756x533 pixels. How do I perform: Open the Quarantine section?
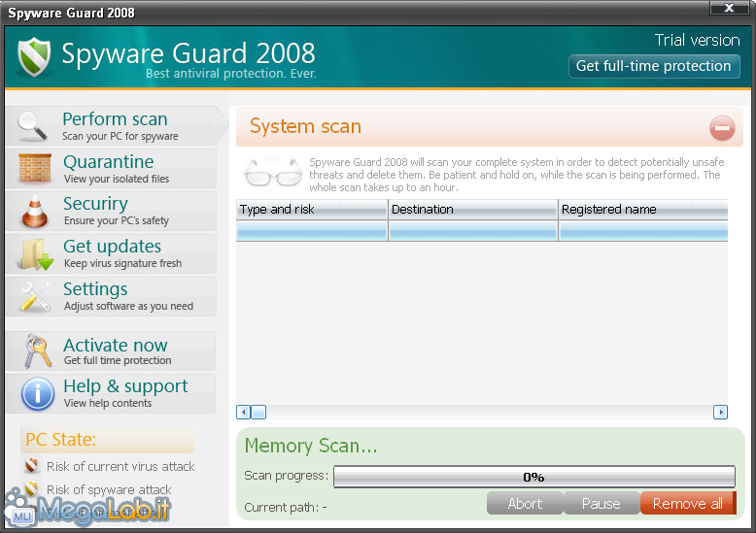[x=111, y=169]
